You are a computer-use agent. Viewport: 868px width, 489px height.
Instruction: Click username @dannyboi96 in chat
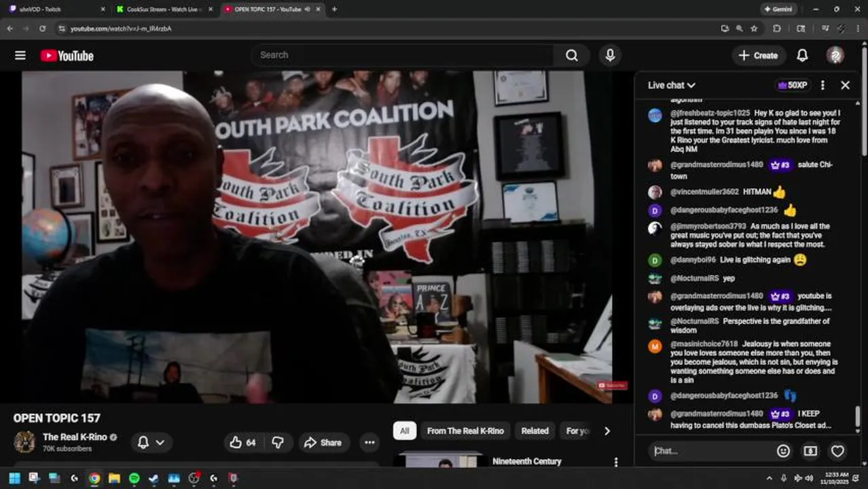(x=693, y=259)
